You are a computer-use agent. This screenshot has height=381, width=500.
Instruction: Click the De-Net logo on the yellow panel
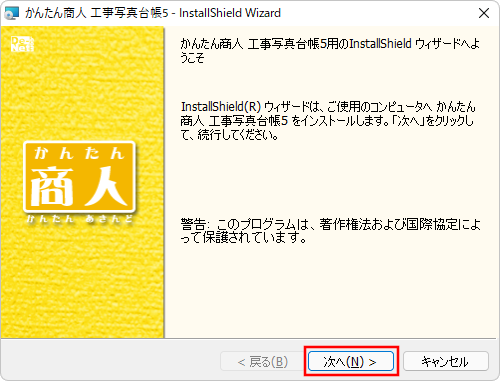click(x=22, y=44)
